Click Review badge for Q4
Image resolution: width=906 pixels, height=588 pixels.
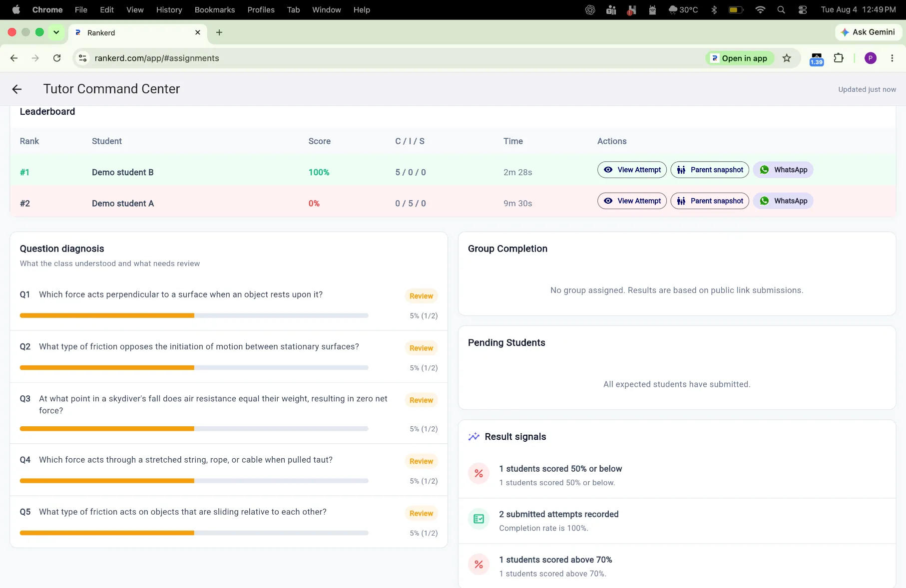(421, 461)
